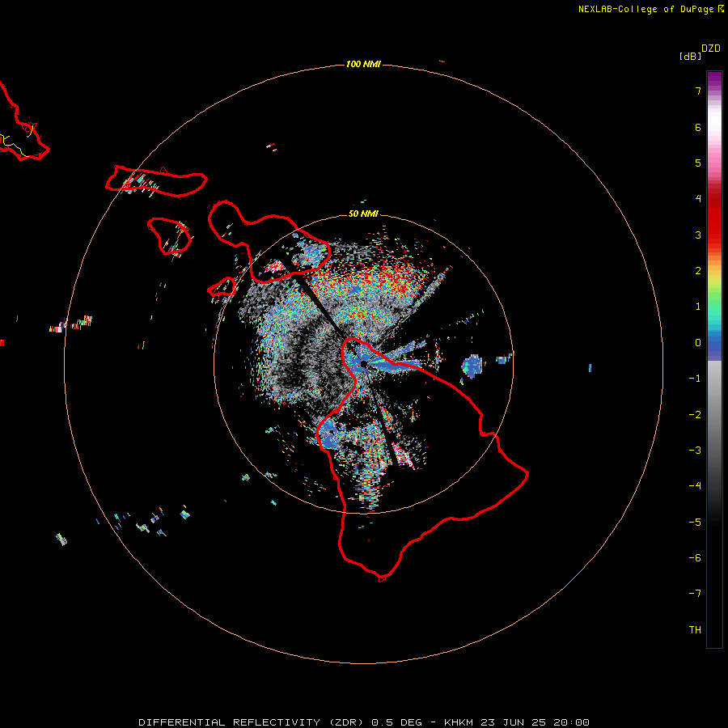Click the -1 value on color scale
Viewport: 728px width, 728px height.
(695, 379)
